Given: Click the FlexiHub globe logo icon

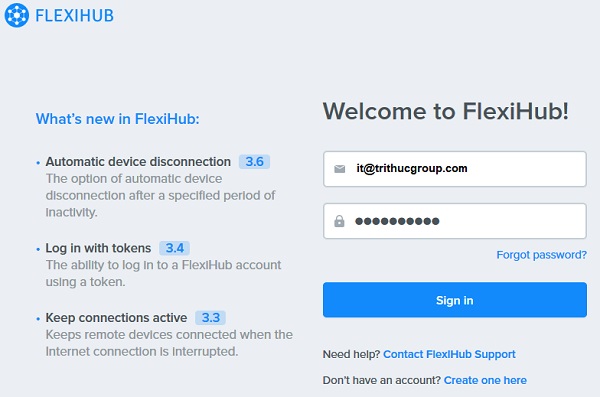Looking at the screenshot, I should 16,15.
